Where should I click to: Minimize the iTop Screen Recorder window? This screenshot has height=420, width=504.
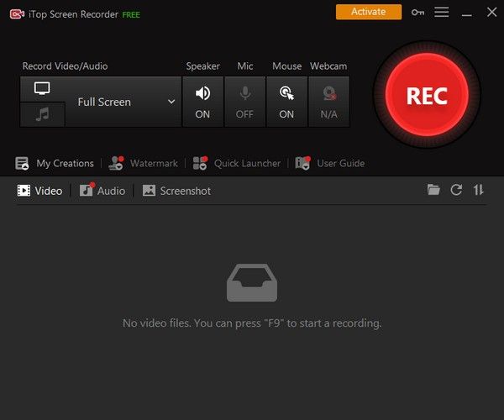coord(467,15)
